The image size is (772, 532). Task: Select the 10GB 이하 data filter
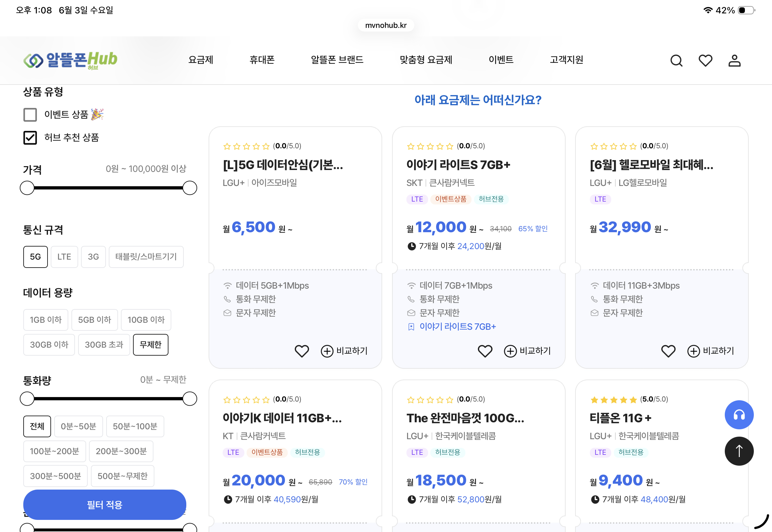click(x=146, y=320)
